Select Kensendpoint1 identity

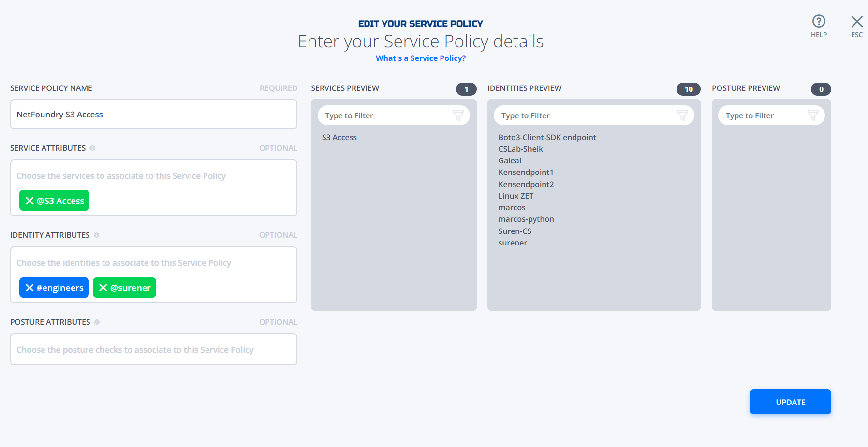[526, 172]
